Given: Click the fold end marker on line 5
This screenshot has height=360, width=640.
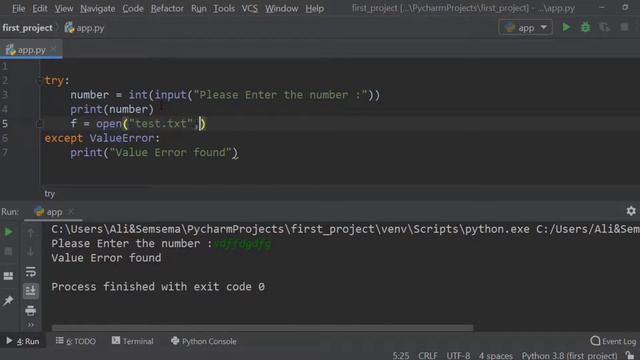Looking at the screenshot, I should [40, 124].
